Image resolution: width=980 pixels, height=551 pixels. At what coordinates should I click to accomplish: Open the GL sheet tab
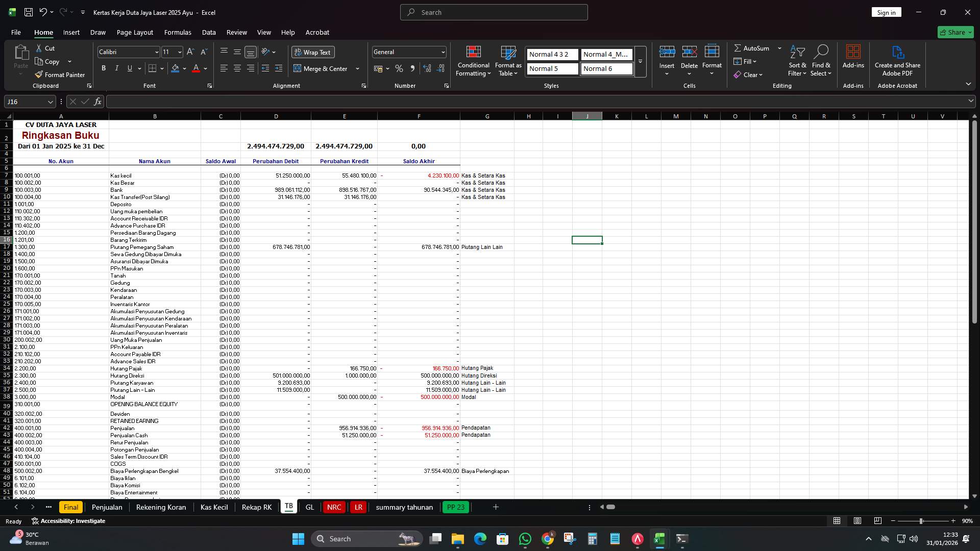tap(309, 507)
